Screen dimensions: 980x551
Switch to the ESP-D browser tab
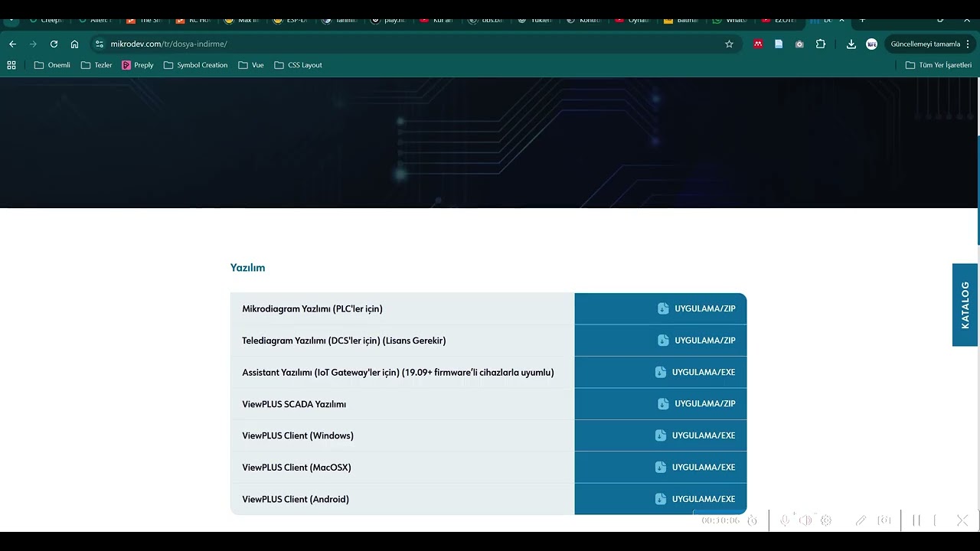[x=291, y=20]
